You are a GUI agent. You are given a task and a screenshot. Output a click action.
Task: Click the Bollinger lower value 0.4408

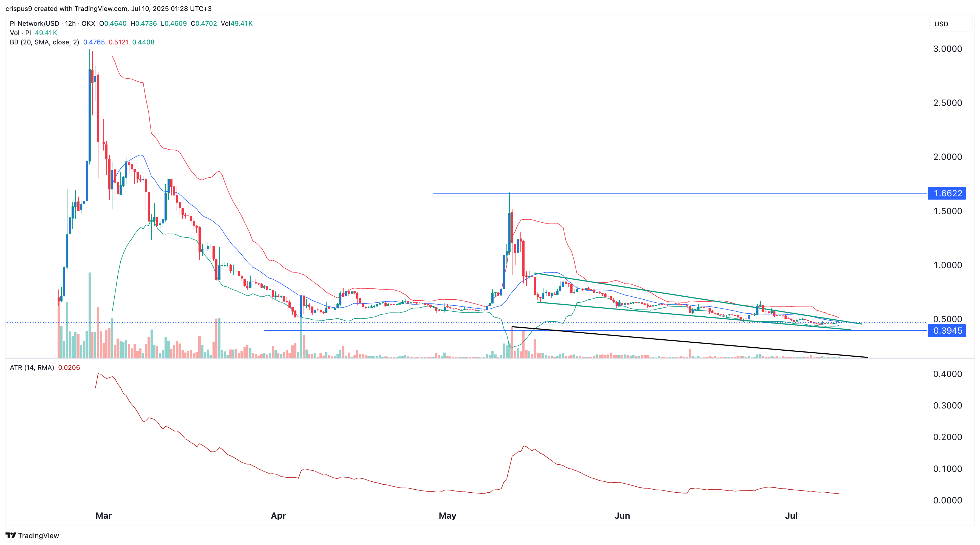coord(143,42)
